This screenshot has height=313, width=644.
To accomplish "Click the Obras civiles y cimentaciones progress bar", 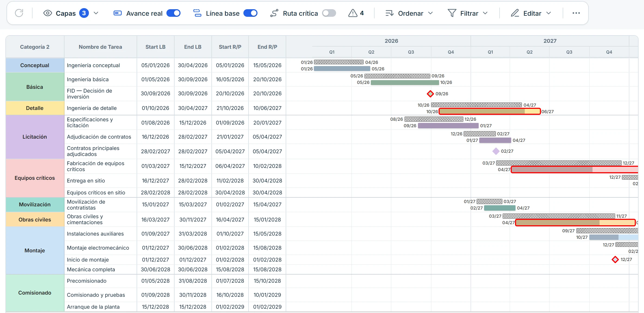I will click(575, 223).
